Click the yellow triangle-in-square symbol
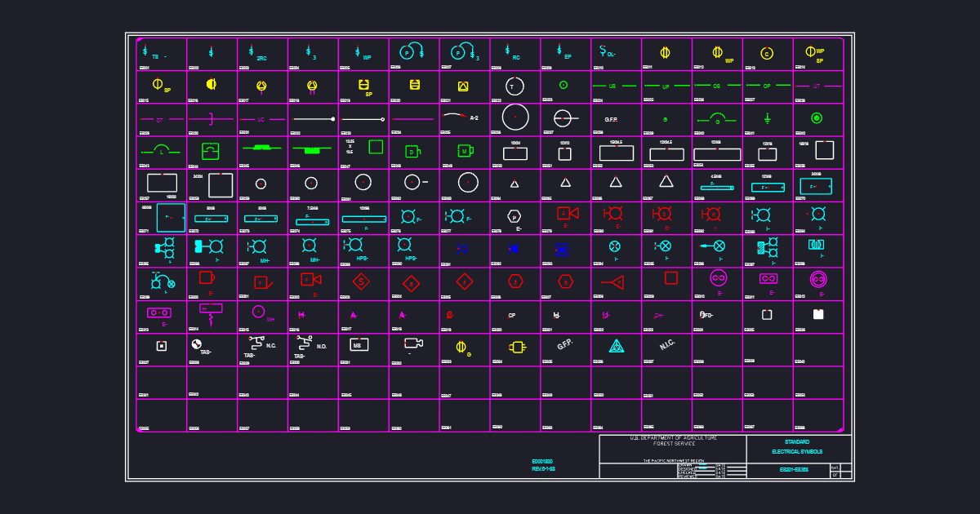The width and height of the screenshot is (980, 514). [x=463, y=86]
